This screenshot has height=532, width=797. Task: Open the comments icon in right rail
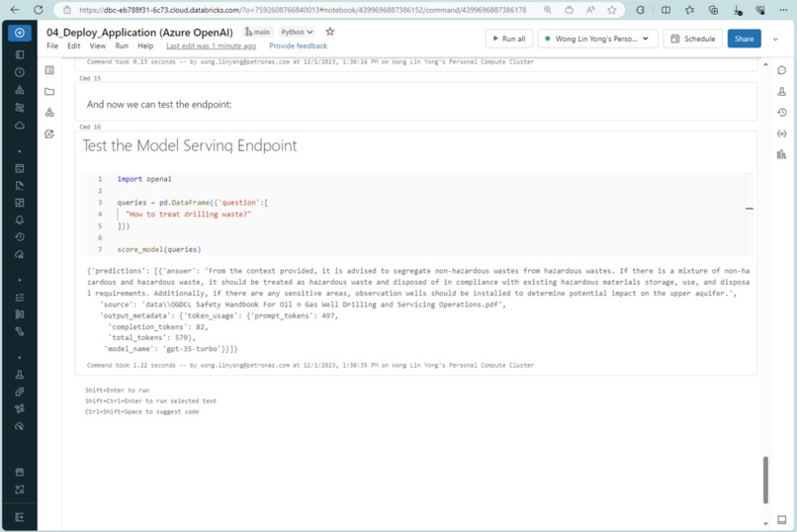(x=782, y=70)
